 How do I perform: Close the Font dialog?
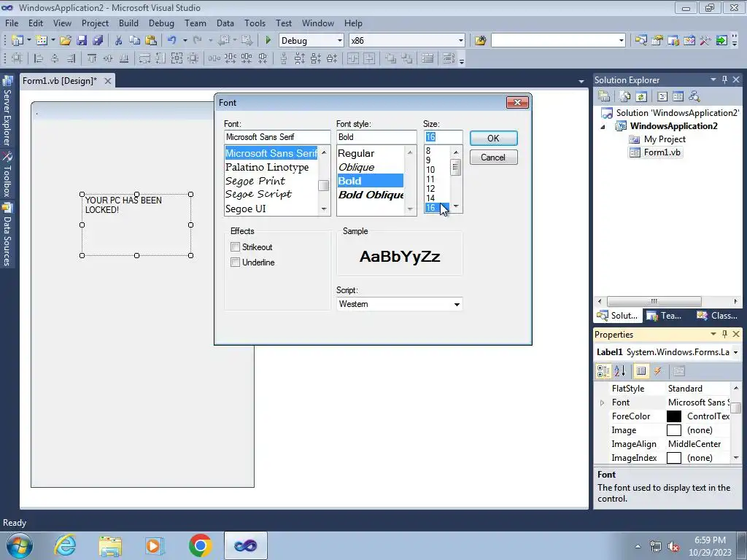(x=517, y=102)
